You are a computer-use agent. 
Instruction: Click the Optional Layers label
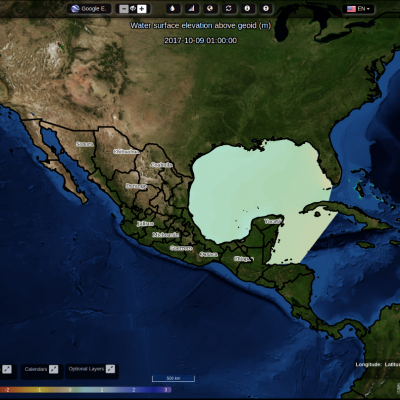[x=86, y=369]
